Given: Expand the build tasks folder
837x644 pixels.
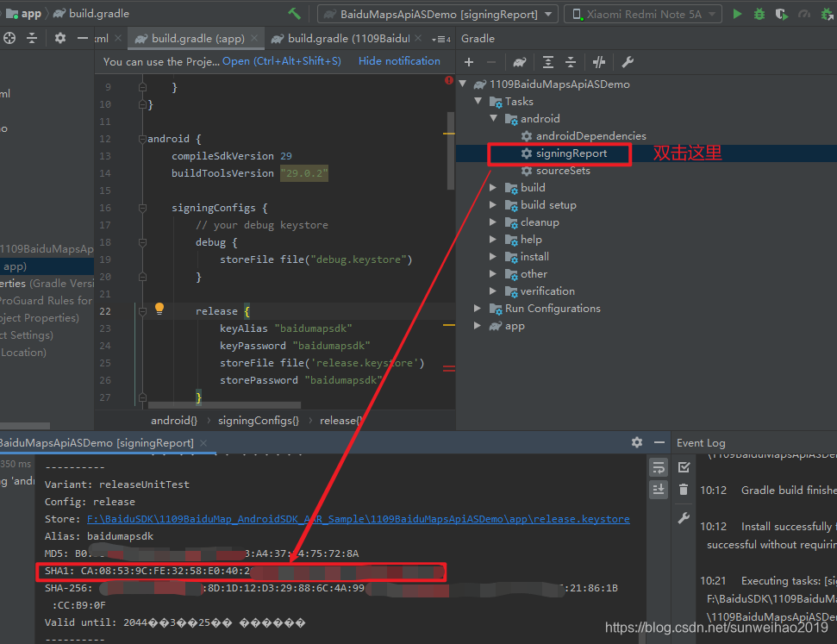Looking at the screenshot, I should point(493,187).
